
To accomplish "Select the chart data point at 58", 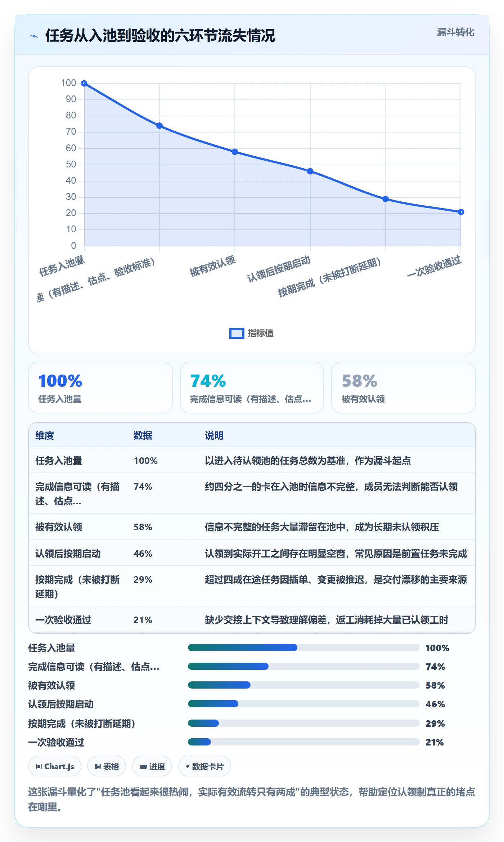I will click(x=235, y=152).
